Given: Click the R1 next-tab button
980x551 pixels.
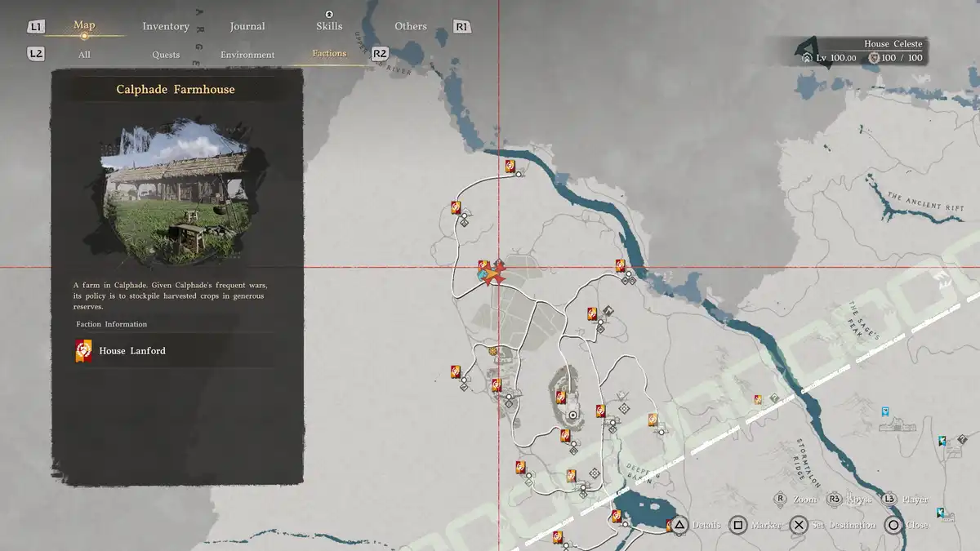Looking at the screenshot, I should [x=461, y=27].
